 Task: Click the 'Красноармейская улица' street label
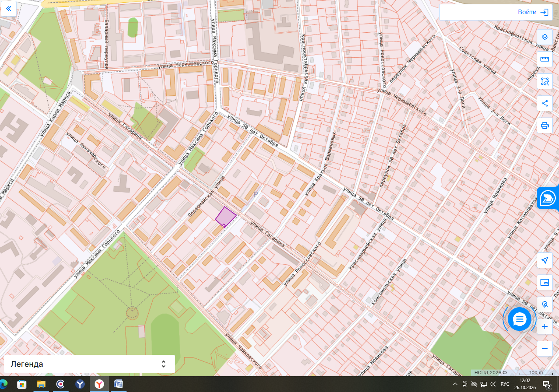click(x=368, y=243)
